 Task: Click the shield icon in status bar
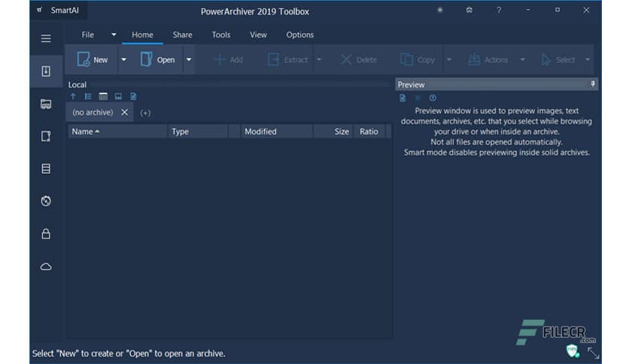(x=573, y=350)
